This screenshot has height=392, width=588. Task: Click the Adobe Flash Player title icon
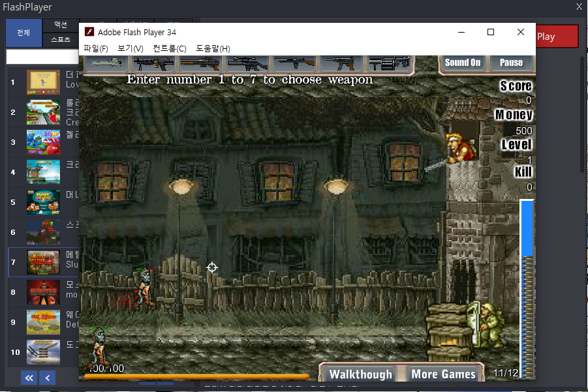[x=89, y=32]
